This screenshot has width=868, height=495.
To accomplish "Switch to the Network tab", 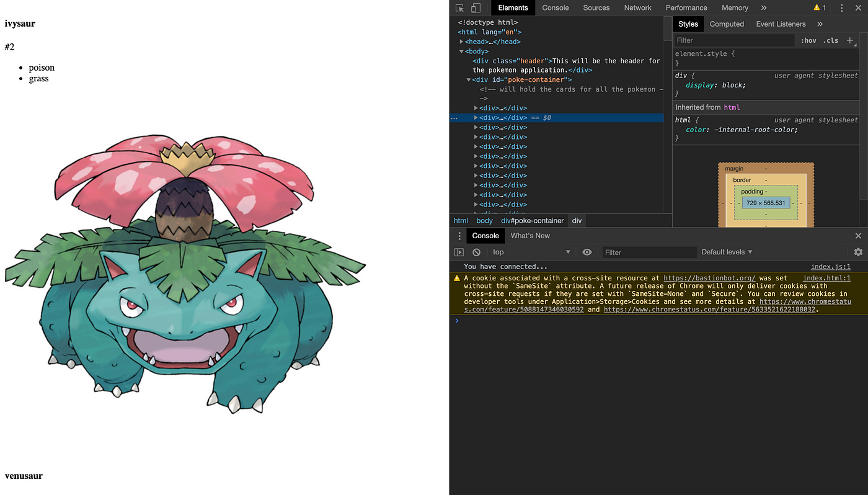I will tap(638, 8).
